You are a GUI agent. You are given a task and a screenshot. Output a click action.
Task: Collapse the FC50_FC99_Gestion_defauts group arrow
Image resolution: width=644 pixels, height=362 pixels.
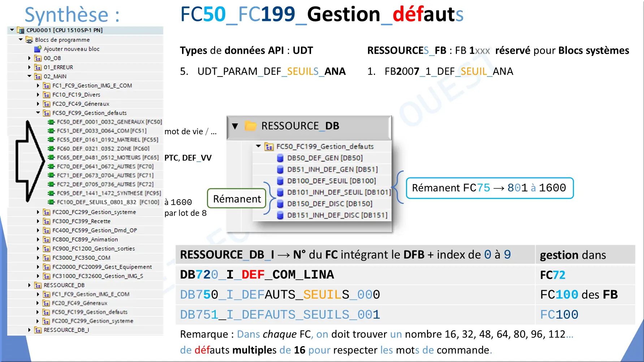coord(38,113)
